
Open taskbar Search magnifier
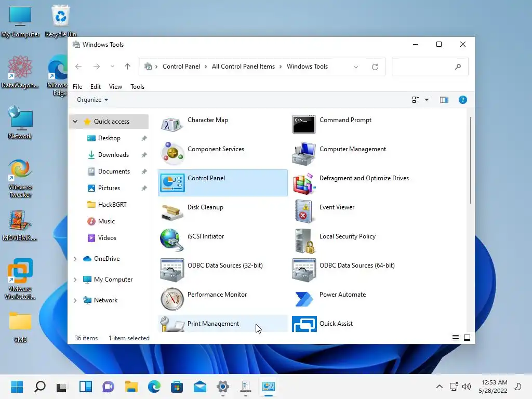(x=40, y=387)
